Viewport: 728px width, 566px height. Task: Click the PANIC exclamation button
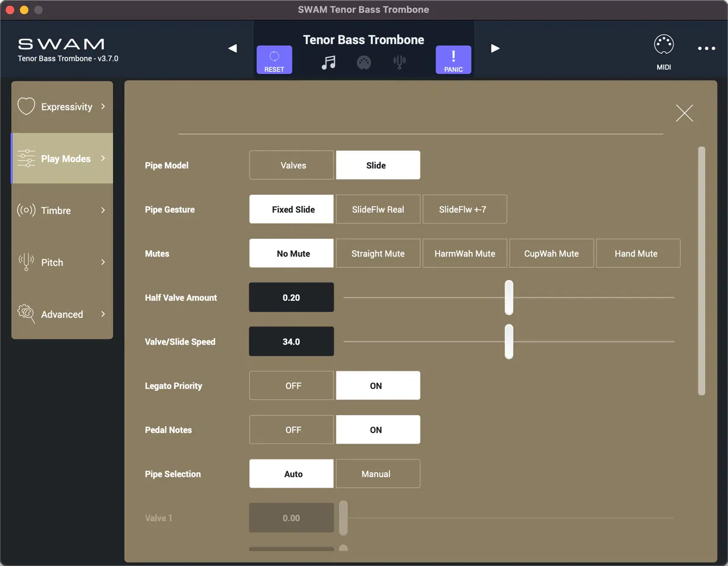pyautogui.click(x=453, y=60)
